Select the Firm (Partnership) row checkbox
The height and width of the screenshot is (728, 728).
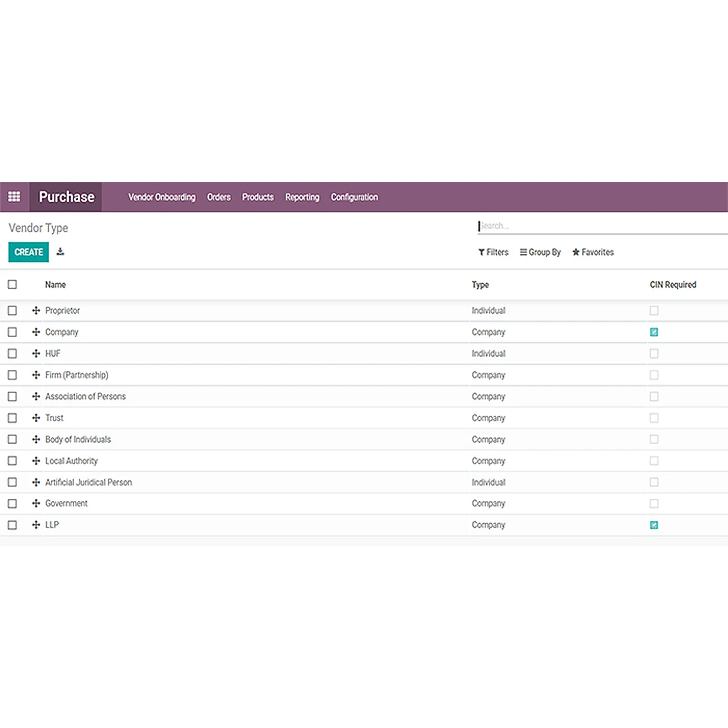pos(12,375)
